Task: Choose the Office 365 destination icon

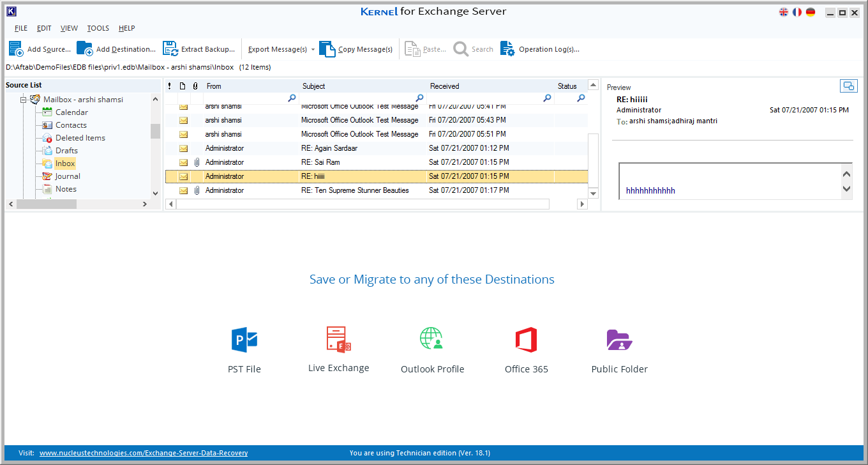Action: (x=527, y=340)
